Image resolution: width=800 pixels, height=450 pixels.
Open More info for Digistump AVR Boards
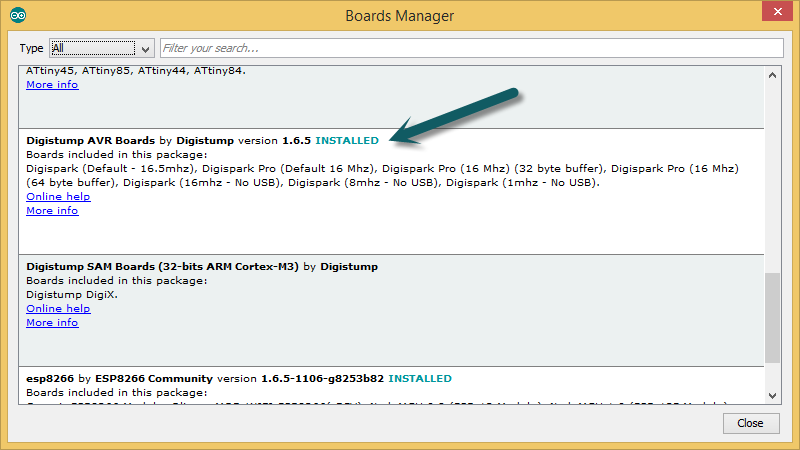click(52, 211)
